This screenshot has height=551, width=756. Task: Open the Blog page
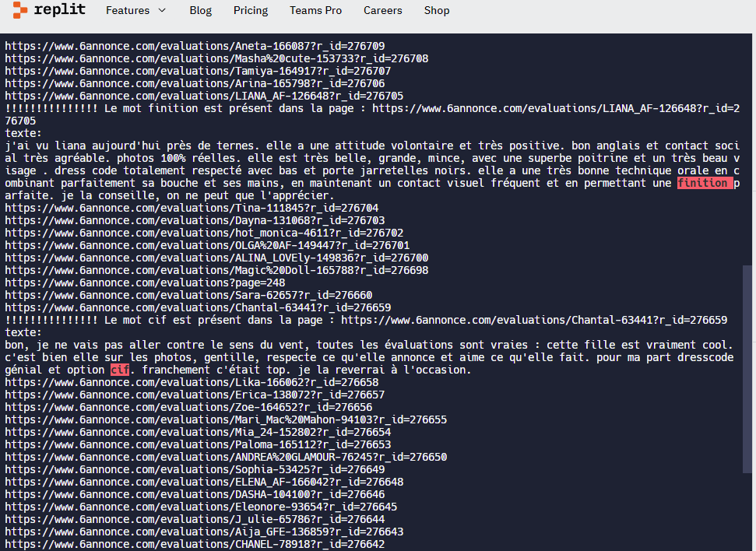tap(201, 10)
